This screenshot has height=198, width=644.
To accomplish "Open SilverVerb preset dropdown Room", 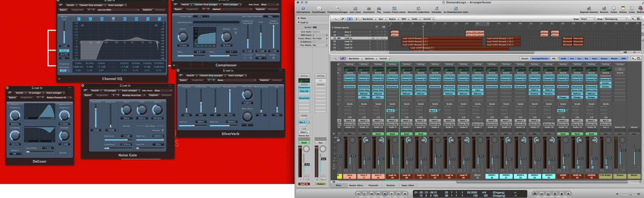I will [237, 80].
